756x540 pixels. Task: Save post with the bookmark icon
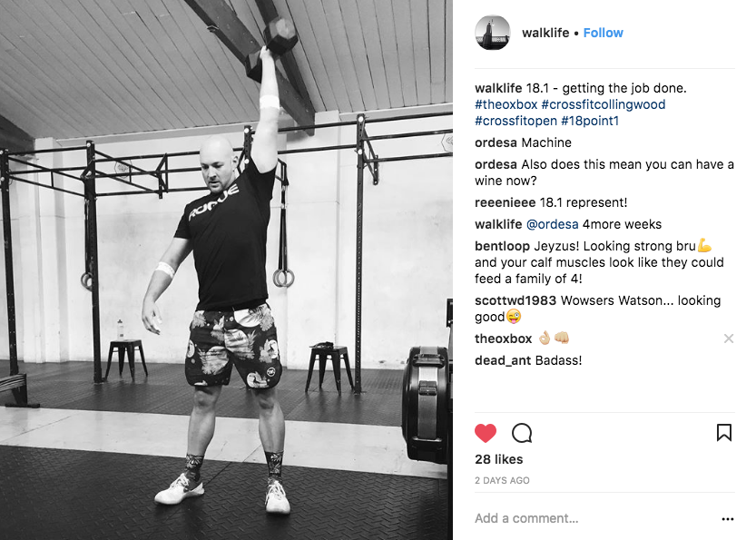coord(723,433)
